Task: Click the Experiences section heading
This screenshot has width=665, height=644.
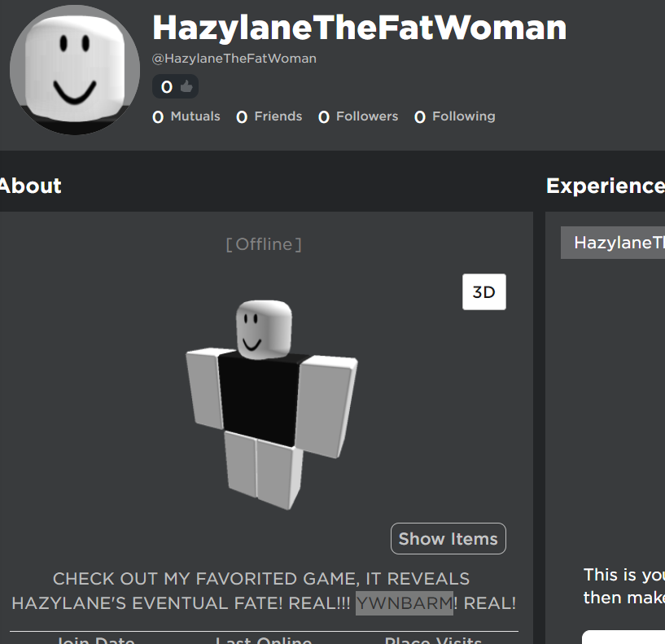Action: (606, 186)
